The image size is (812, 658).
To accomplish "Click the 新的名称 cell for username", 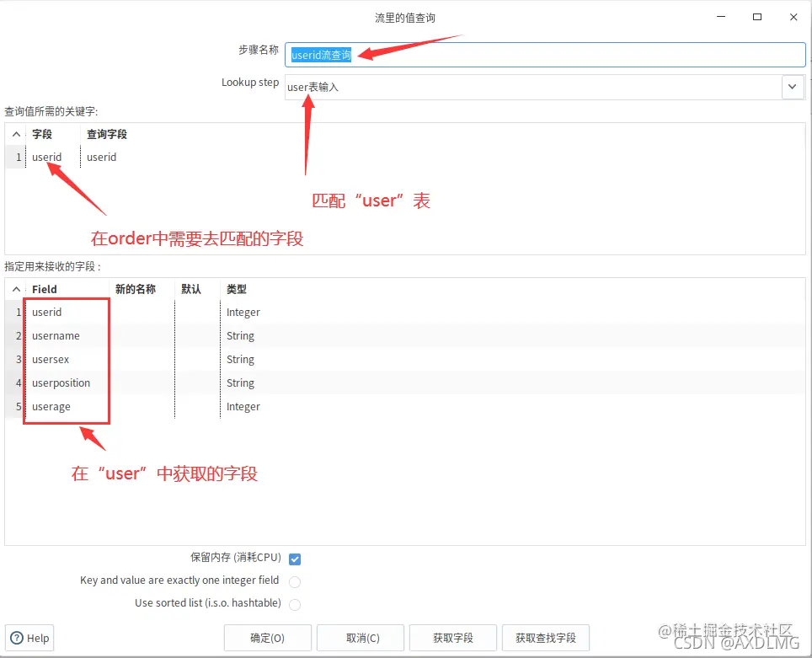I will click(x=142, y=335).
